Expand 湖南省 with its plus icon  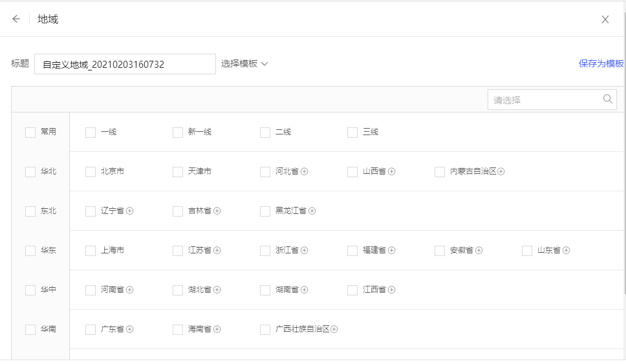click(x=304, y=290)
